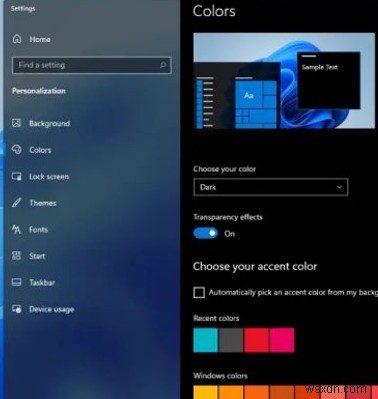Check Automatically pick an accent color box
The height and width of the screenshot is (399, 378).
pos(199,292)
